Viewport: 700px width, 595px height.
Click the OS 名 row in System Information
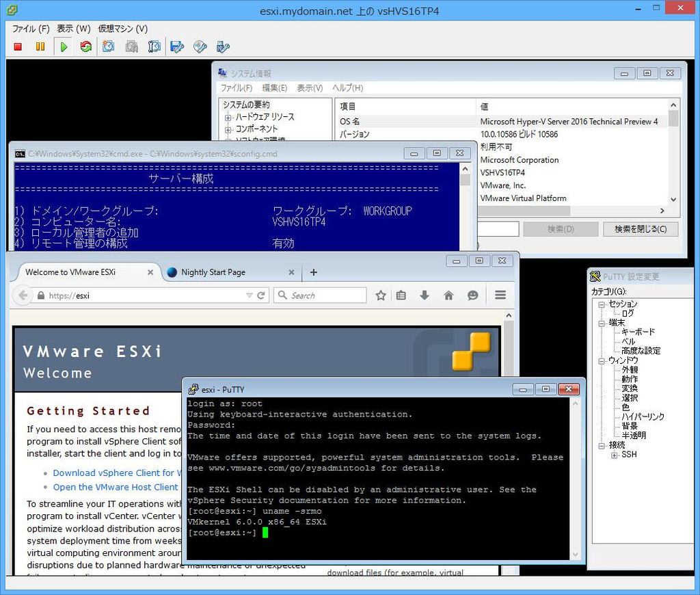click(x=502, y=121)
